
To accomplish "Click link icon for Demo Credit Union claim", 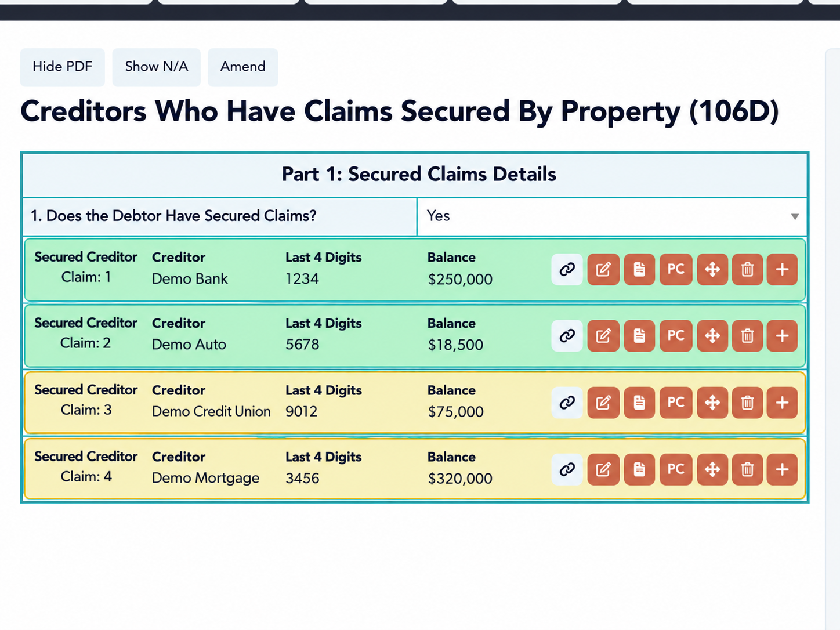I will [567, 403].
